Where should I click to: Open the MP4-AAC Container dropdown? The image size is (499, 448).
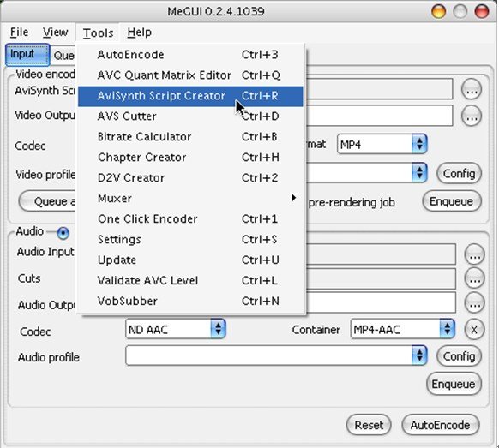coord(403,329)
